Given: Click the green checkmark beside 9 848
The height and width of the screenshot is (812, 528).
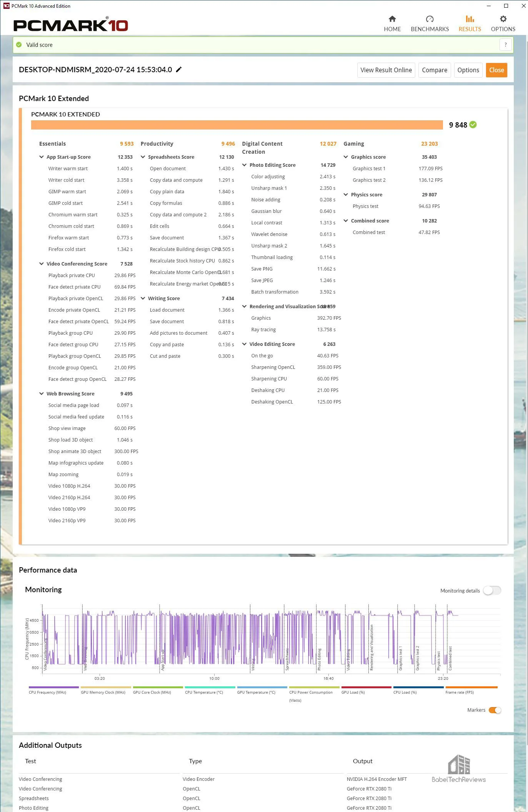Looking at the screenshot, I should point(473,125).
